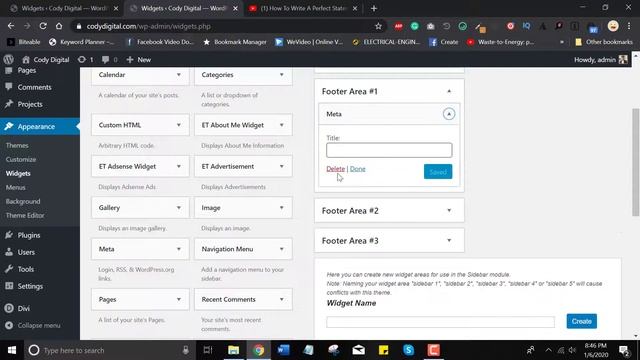Open Windows Start menu
The height and width of the screenshot is (360, 640).
click(x=12, y=350)
